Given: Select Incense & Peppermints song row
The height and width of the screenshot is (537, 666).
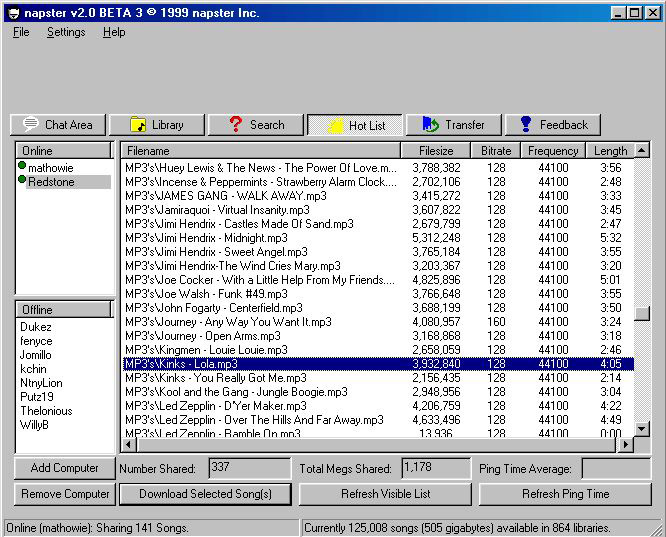Looking at the screenshot, I should coord(378,182).
